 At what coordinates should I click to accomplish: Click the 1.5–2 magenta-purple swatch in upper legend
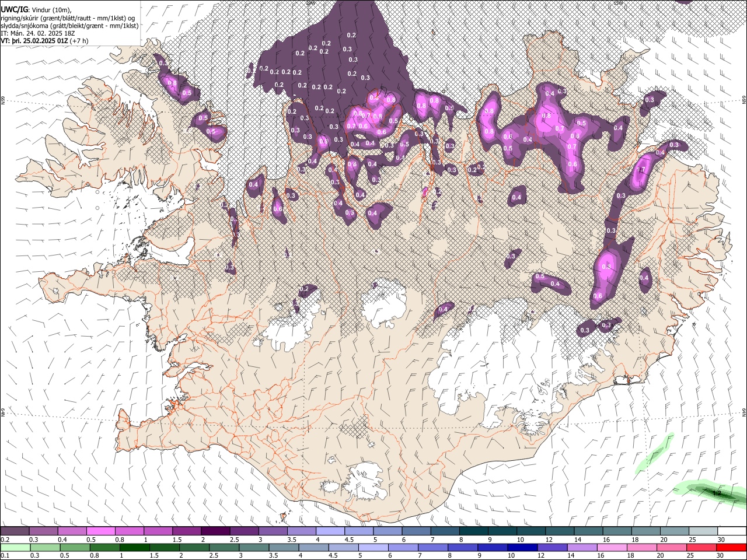(x=186, y=531)
